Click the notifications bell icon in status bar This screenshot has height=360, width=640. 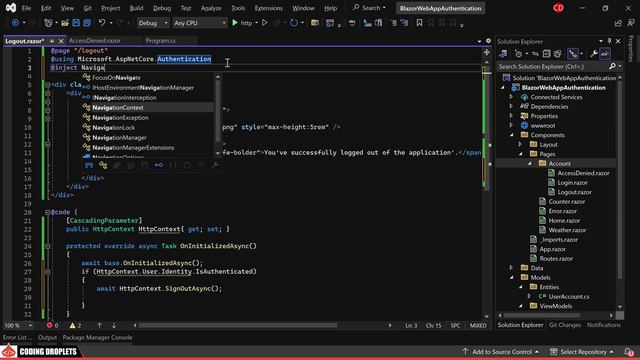point(629,352)
